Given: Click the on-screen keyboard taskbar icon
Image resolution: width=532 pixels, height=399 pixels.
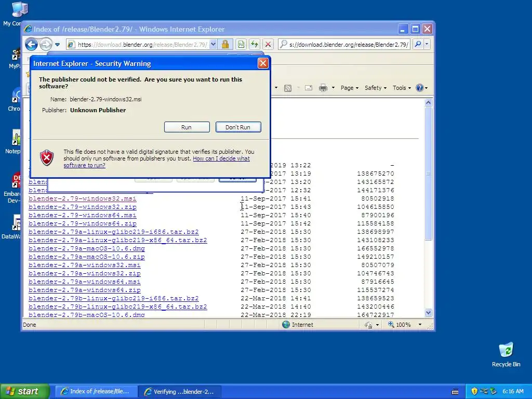Looking at the screenshot, I should coord(455,392).
